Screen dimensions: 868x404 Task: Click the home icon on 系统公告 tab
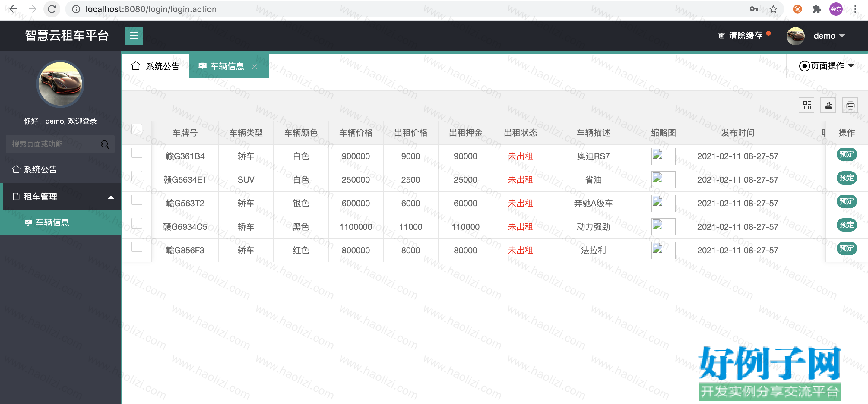(135, 66)
